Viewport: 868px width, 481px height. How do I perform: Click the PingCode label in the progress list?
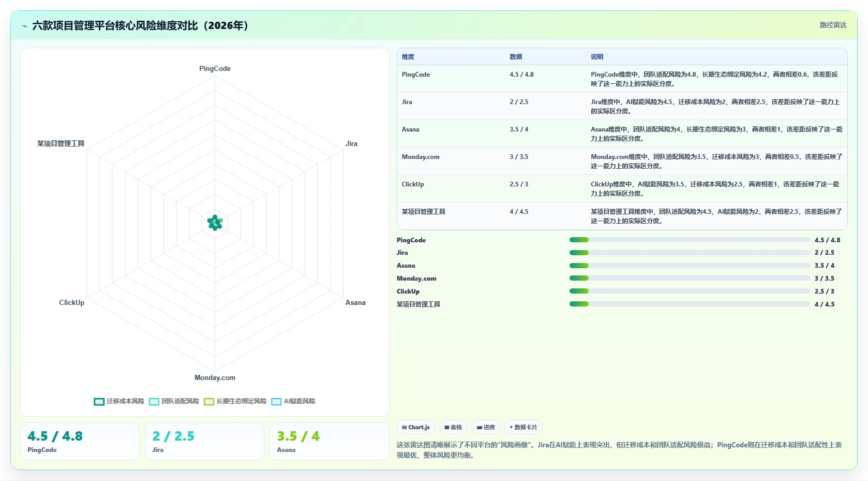(x=411, y=240)
